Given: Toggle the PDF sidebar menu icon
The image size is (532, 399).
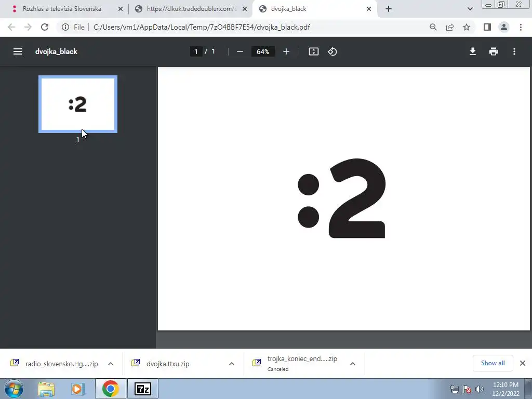Looking at the screenshot, I should click(18, 51).
